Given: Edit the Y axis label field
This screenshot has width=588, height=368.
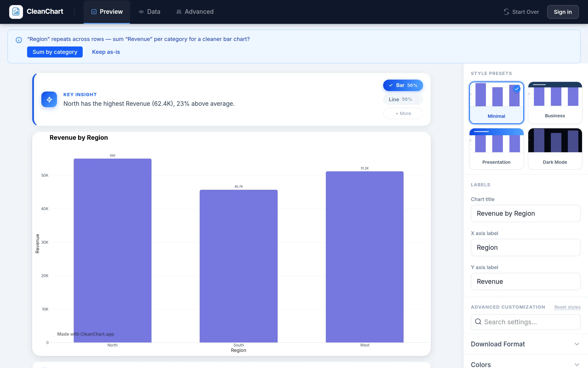Looking at the screenshot, I should point(525,281).
